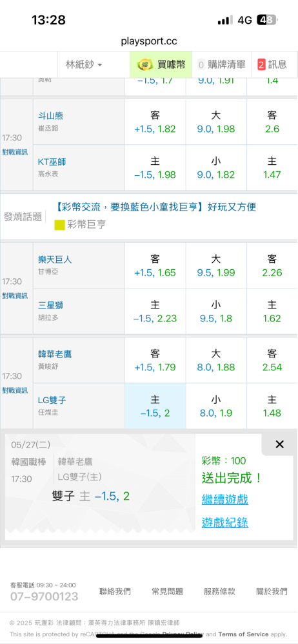The image size is (298, 644).
Task: Open 遊戲紀錄 link
Action: point(224,522)
